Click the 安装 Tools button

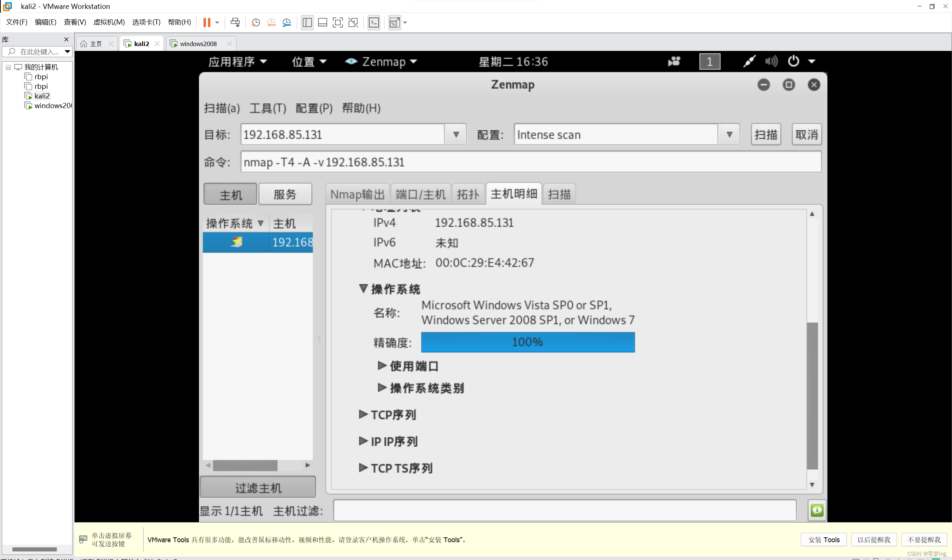coord(823,540)
